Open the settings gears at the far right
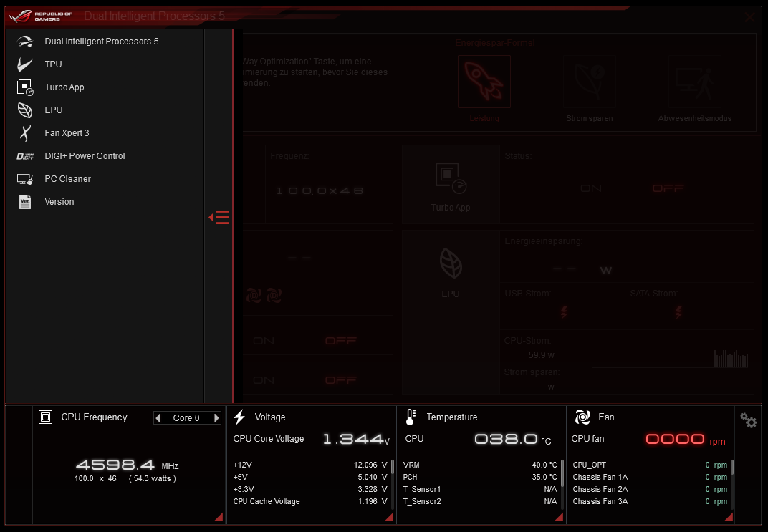Image resolution: width=768 pixels, height=532 pixels. tap(749, 421)
